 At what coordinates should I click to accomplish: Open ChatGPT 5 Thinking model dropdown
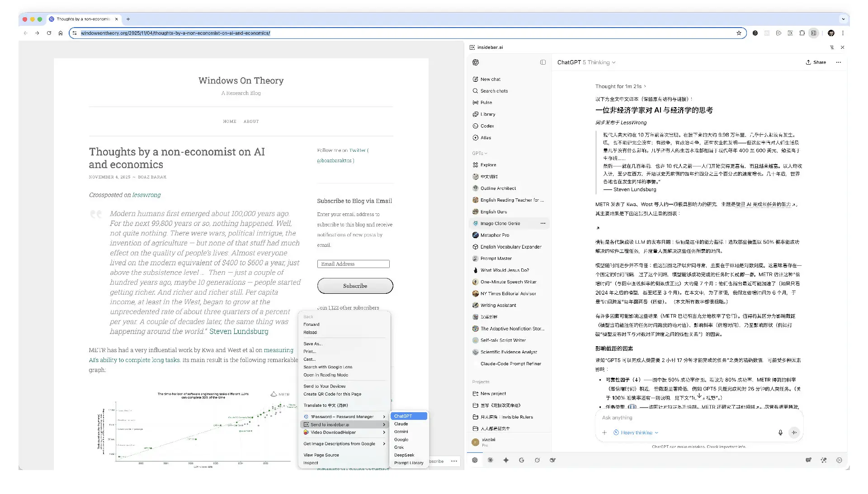pos(586,62)
